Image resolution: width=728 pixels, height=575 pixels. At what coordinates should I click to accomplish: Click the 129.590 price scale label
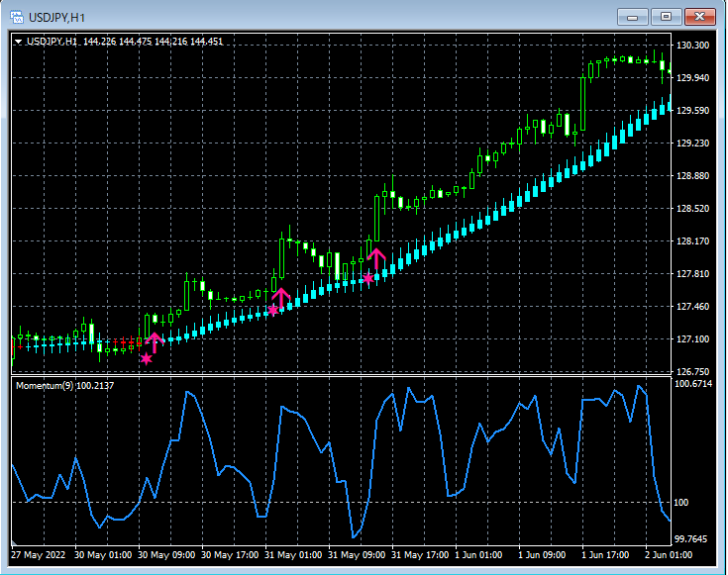point(692,111)
